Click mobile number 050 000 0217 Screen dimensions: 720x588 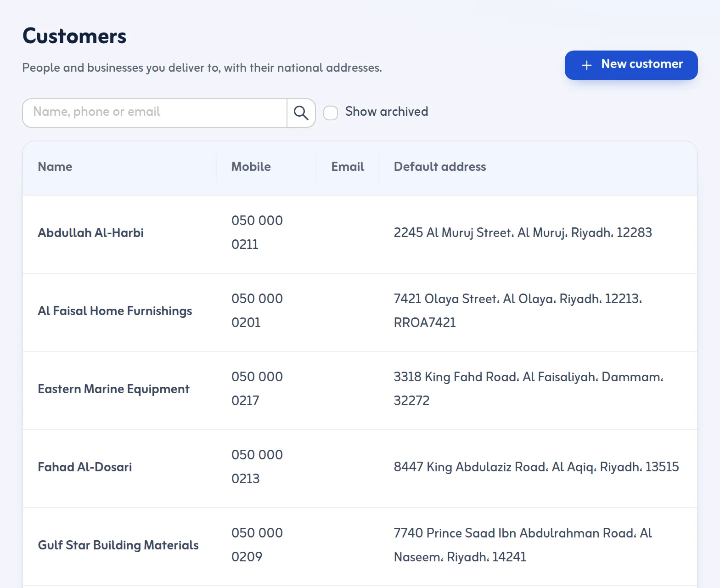click(x=257, y=389)
